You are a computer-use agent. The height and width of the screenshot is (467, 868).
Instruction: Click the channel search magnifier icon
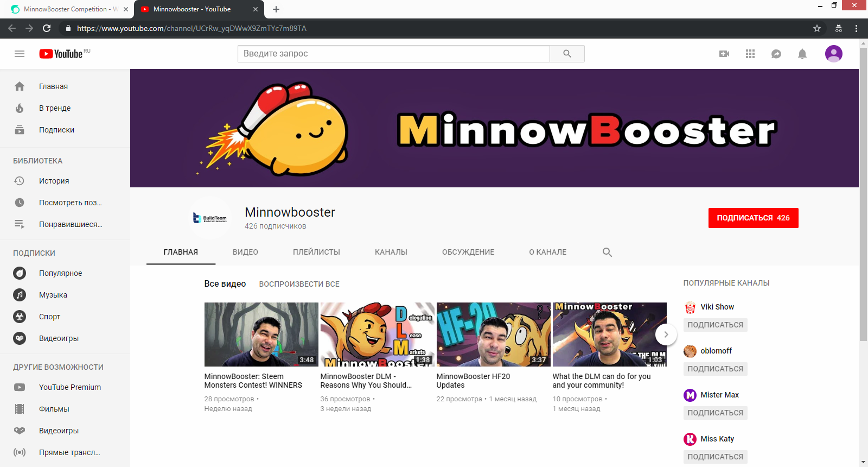(607, 252)
